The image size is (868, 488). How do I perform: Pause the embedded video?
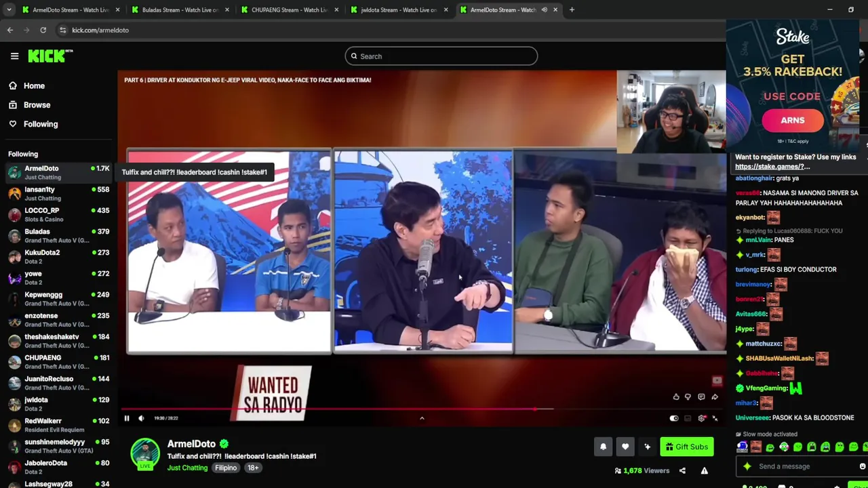[127, 418]
